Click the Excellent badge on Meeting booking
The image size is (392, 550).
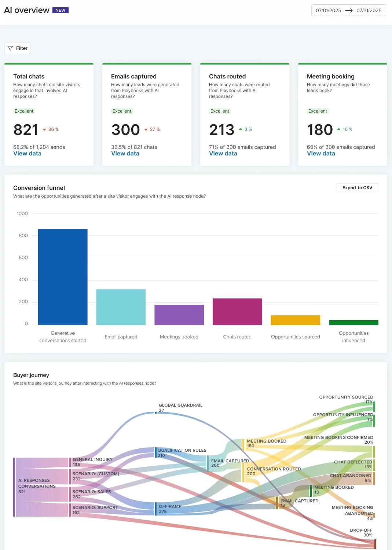click(x=318, y=111)
